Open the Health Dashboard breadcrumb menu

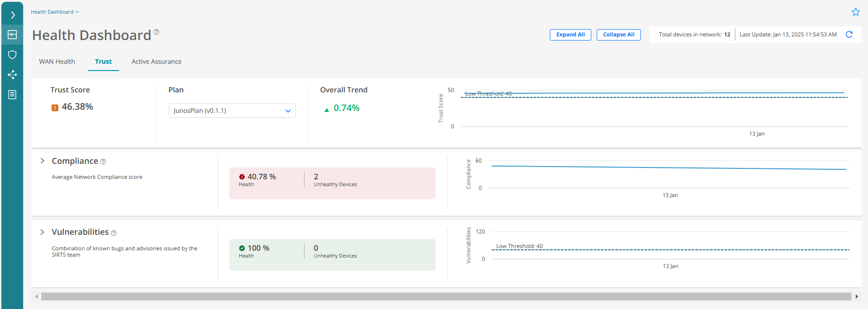pyautogui.click(x=55, y=12)
